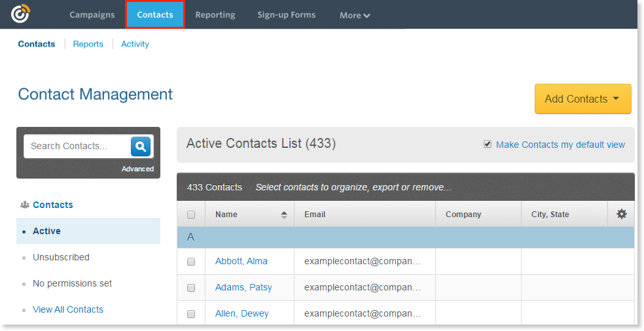Check the box for Abbott, Alma

point(191,262)
